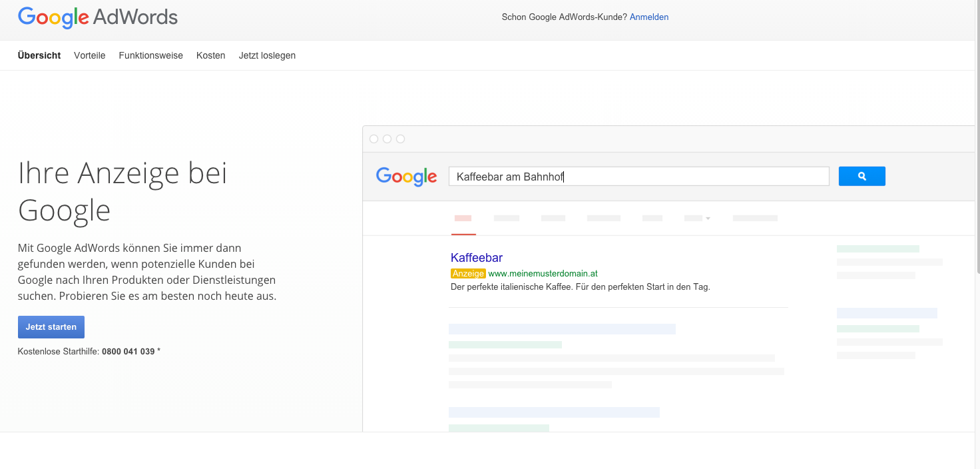Click the Google AdWords logo
Viewport: 980px width, 469px height.
coord(98,17)
